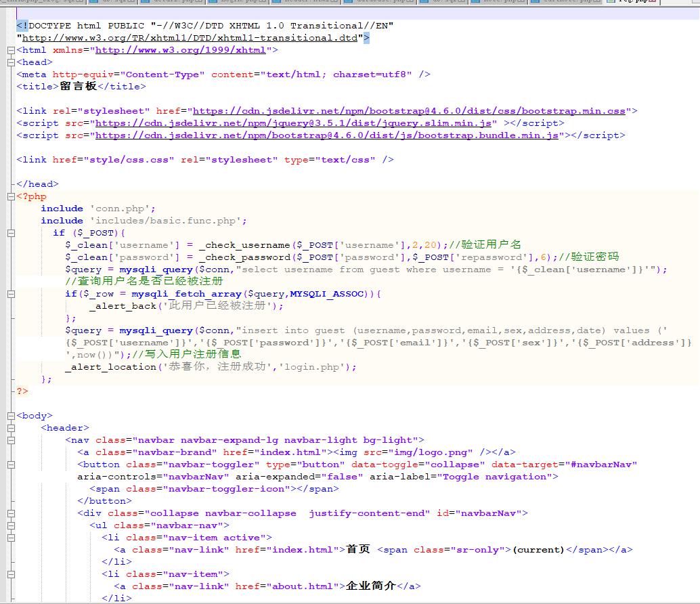The height and width of the screenshot is (604, 700).
Task: Open the jquery.slim.min.js CDN link
Action: tap(293, 123)
